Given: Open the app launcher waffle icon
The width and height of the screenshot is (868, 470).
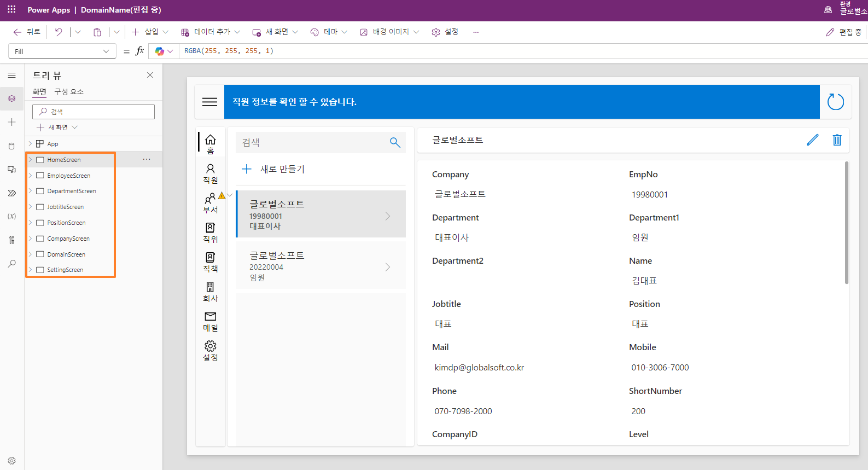Looking at the screenshot, I should coord(11,10).
